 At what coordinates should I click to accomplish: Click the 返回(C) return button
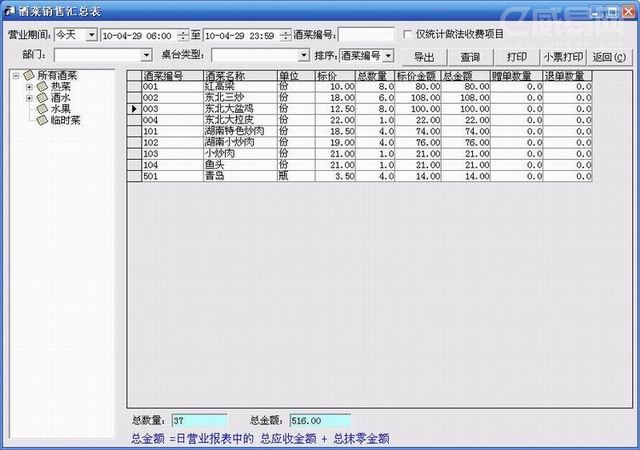(609, 57)
